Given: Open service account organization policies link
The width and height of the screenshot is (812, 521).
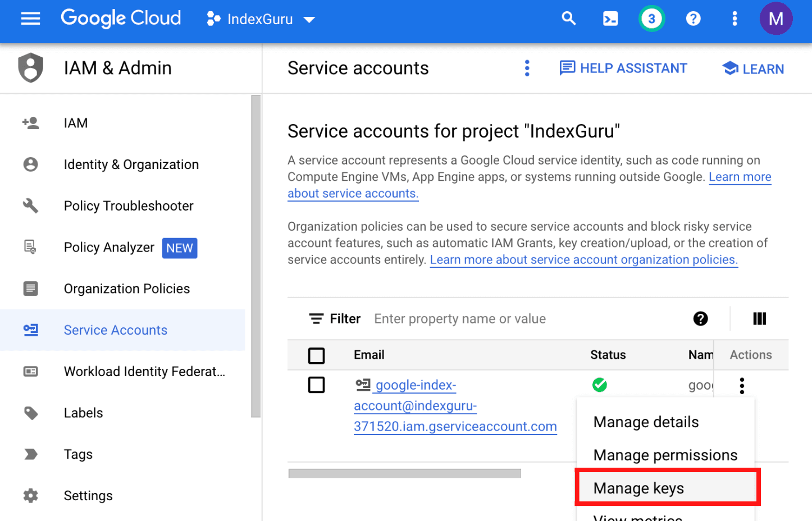Looking at the screenshot, I should click(583, 260).
